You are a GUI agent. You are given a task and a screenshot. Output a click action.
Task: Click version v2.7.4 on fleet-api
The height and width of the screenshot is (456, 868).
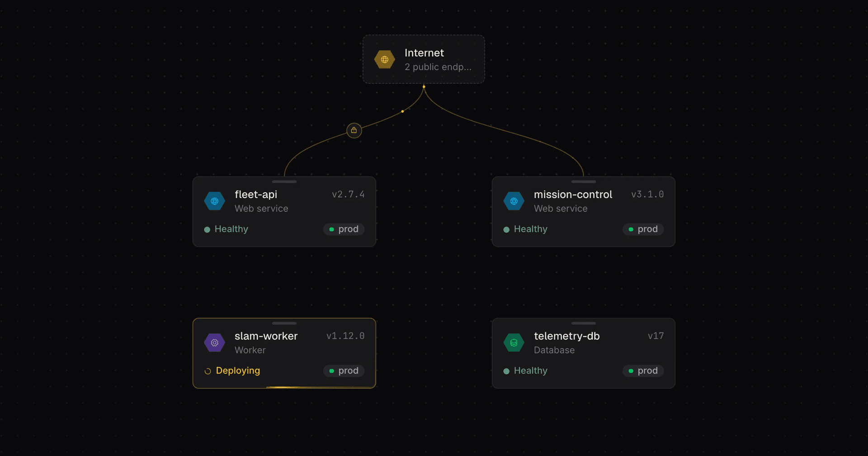pos(348,194)
